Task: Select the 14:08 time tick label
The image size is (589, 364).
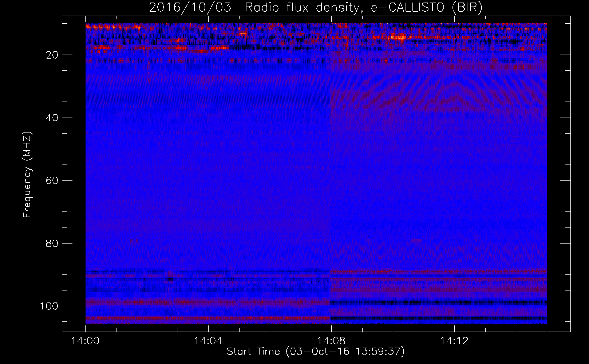Action: (331, 341)
